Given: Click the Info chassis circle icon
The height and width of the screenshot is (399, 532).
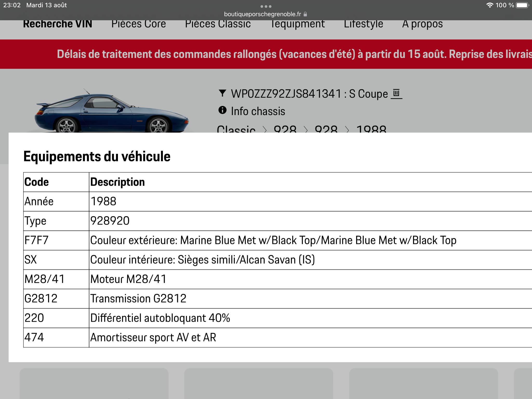Looking at the screenshot, I should click(222, 110).
